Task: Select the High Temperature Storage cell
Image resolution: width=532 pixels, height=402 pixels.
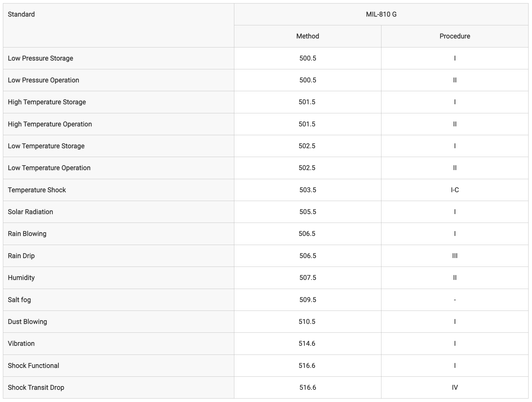Action: pyautogui.click(x=119, y=102)
